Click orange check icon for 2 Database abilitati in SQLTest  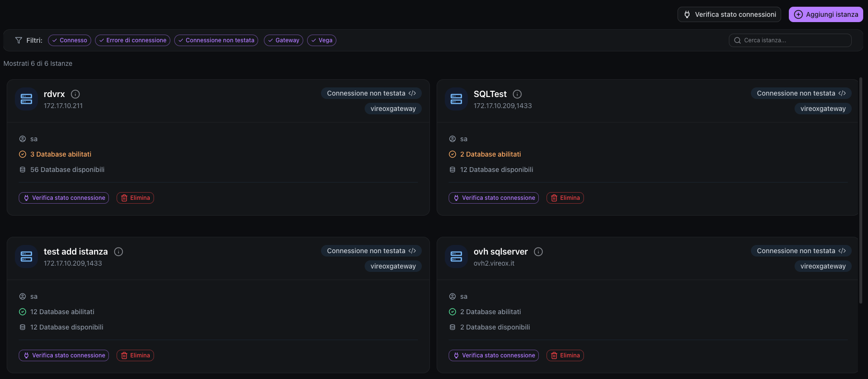[x=452, y=154]
